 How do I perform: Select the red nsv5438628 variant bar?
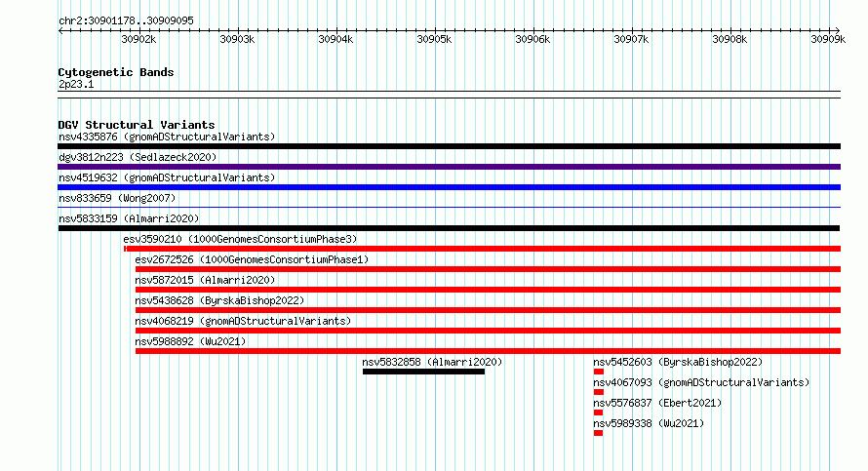[x=489, y=310]
